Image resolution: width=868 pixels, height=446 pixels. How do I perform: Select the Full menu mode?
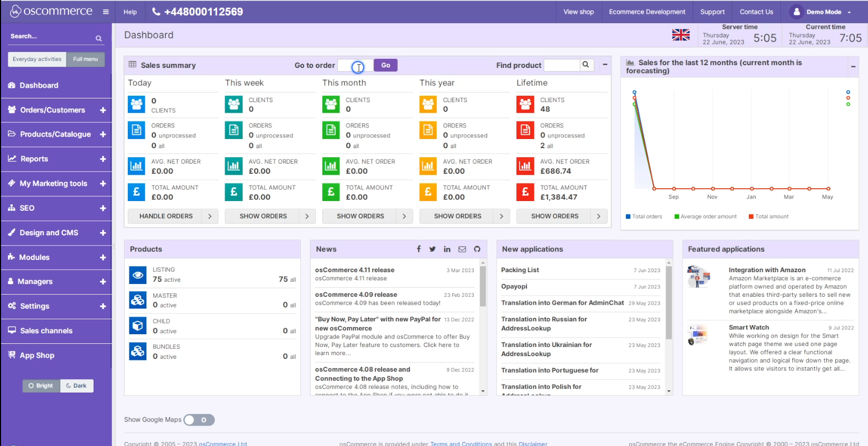coord(86,59)
